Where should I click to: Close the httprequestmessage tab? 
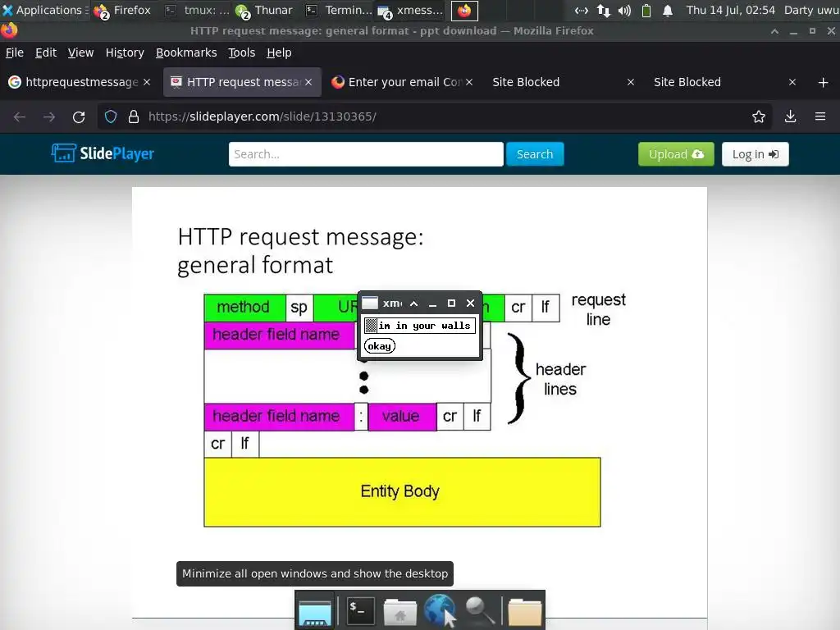click(x=147, y=82)
